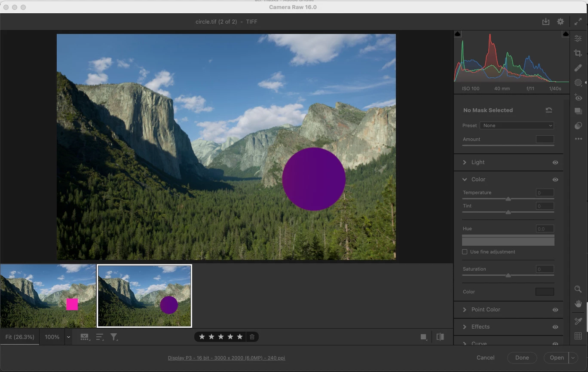The image size is (588, 372).
Task: Open Camera Raw preferences gear
Action: (560, 21)
